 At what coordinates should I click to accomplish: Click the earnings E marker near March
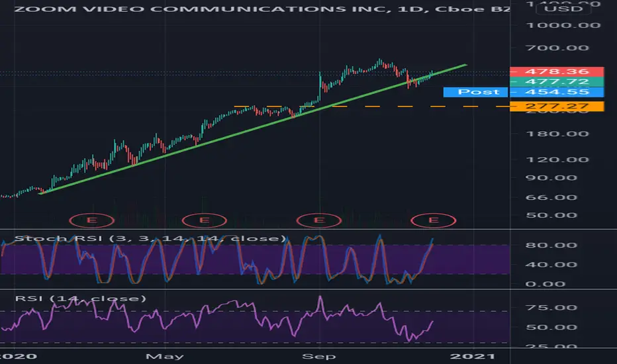[x=91, y=220]
